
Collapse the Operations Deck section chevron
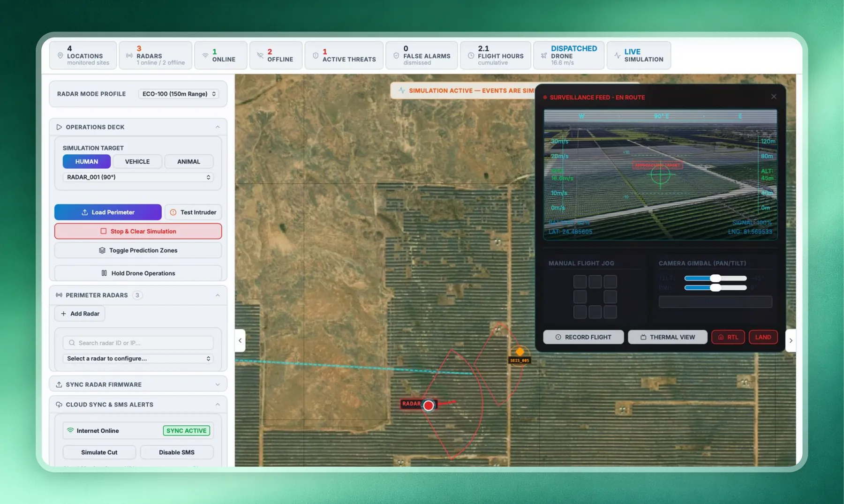click(218, 127)
